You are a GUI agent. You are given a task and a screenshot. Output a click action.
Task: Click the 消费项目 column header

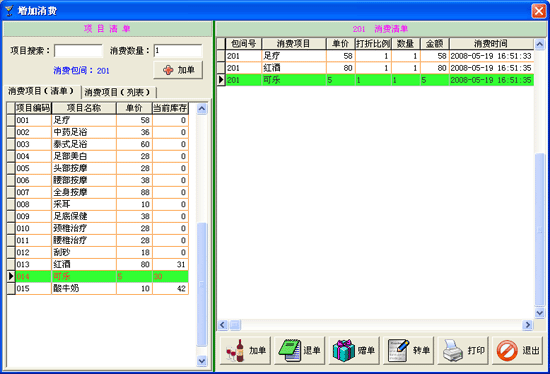294,44
